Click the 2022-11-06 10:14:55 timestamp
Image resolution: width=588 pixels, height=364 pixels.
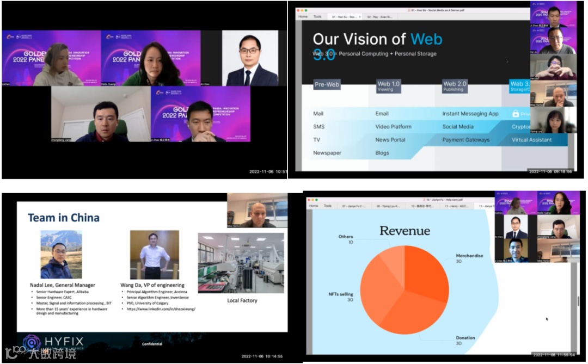(x=262, y=356)
